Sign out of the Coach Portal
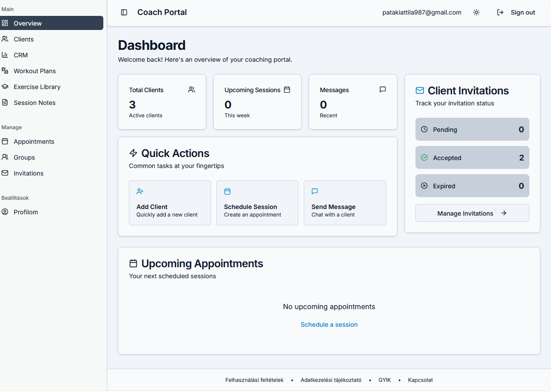The height and width of the screenshot is (392, 551). [516, 12]
